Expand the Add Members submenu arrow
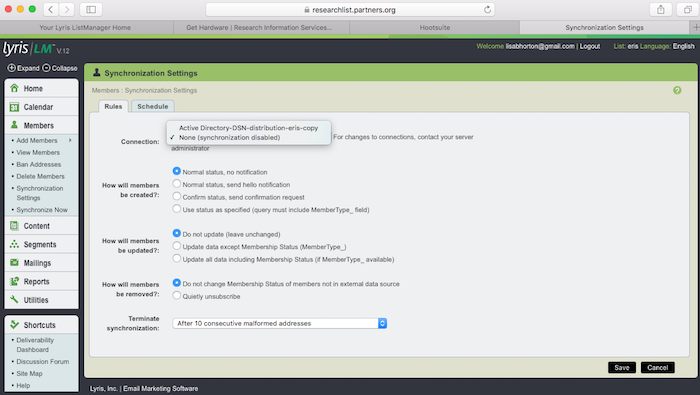The image size is (700, 395). click(x=70, y=140)
